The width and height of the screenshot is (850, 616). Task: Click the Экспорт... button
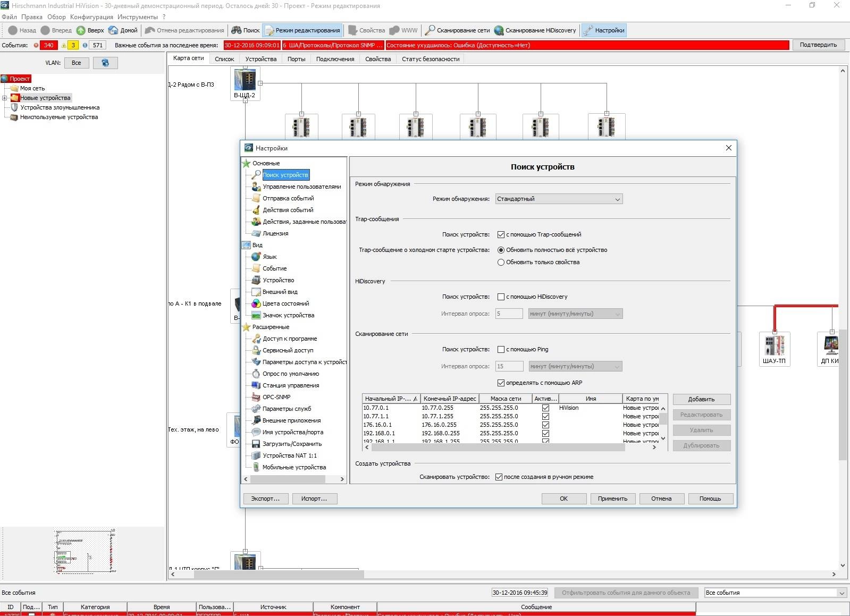265,499
